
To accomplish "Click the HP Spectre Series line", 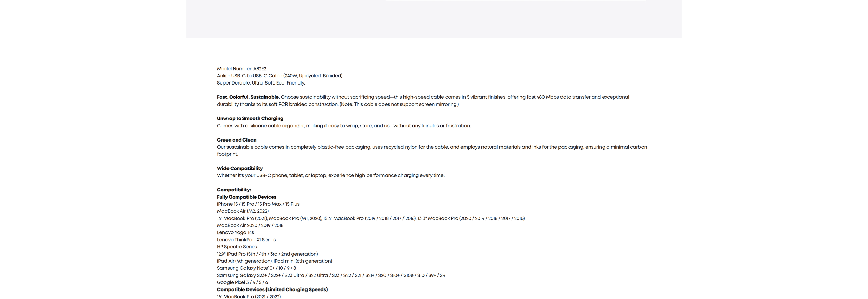I will pos(237,247).
